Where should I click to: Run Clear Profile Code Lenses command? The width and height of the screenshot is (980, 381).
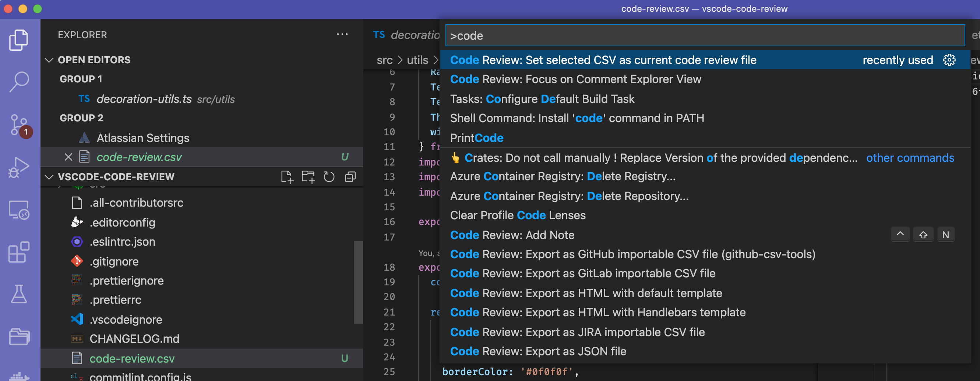click(705, 216)
